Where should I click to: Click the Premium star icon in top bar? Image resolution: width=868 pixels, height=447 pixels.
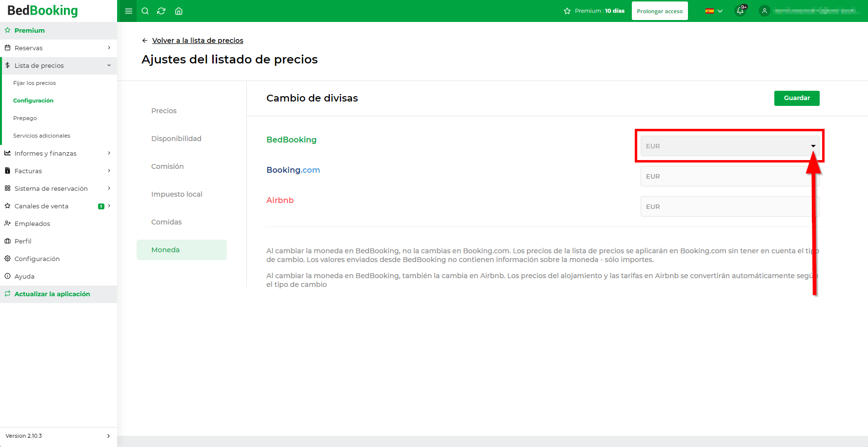click(567, 11)
